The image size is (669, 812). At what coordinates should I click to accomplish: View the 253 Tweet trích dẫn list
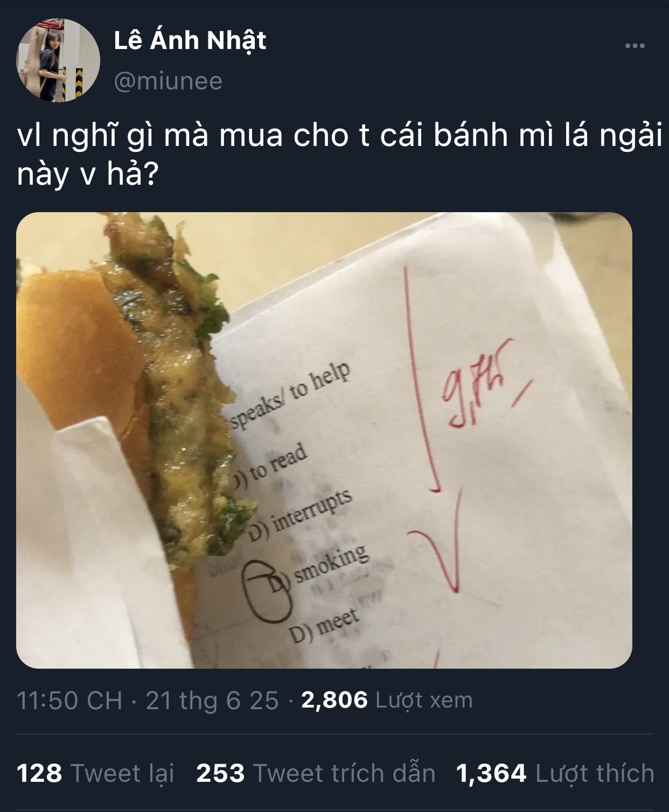tap(316, 773)
